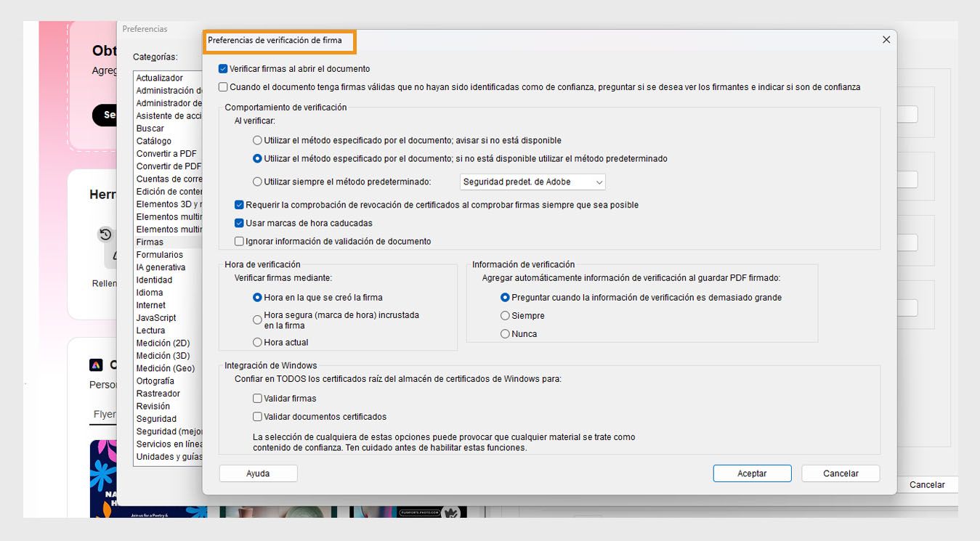Select 'Utilizar siempre el método predeterminado' option

pos(257,181)
